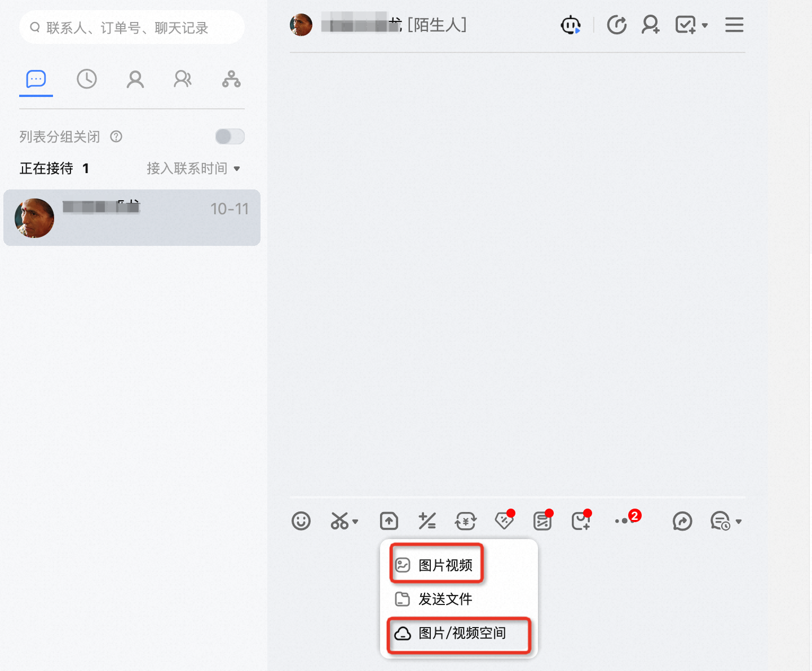Expand the dropdown arrow beside task icon
812x671 pixels.
tap(705, 25)
